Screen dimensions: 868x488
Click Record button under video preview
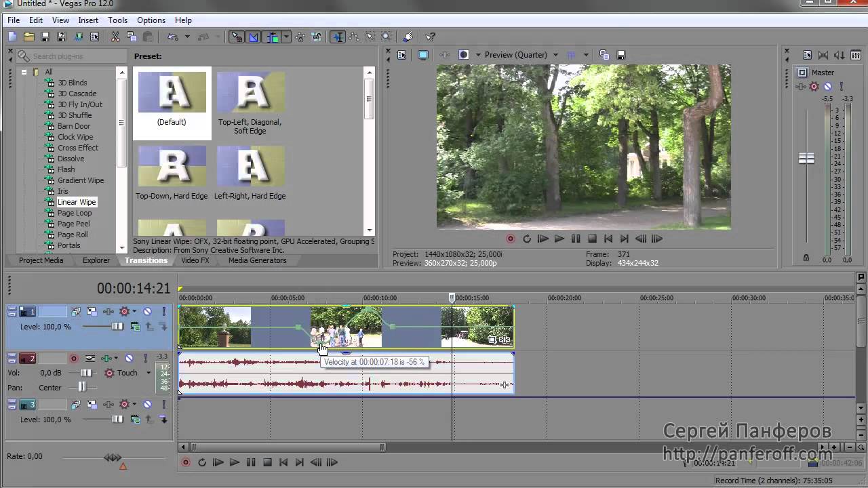click(x=511, y=239)
